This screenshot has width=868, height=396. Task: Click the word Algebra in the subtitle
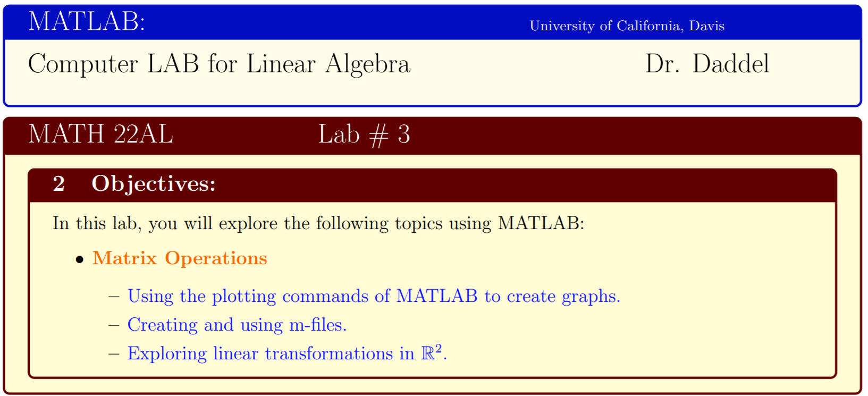pos(368,64)
